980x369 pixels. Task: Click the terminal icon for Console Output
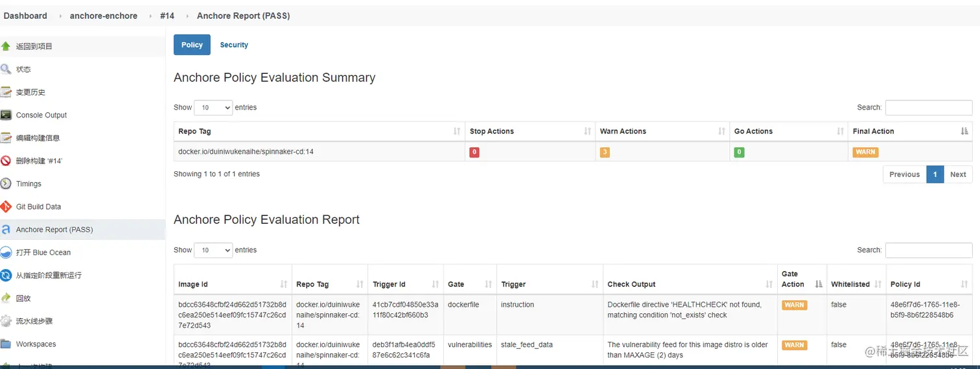(6, 115)
